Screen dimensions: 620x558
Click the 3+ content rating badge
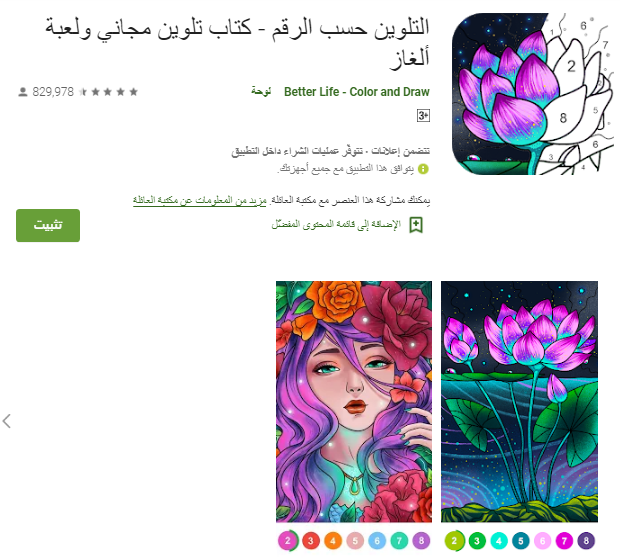423,115
